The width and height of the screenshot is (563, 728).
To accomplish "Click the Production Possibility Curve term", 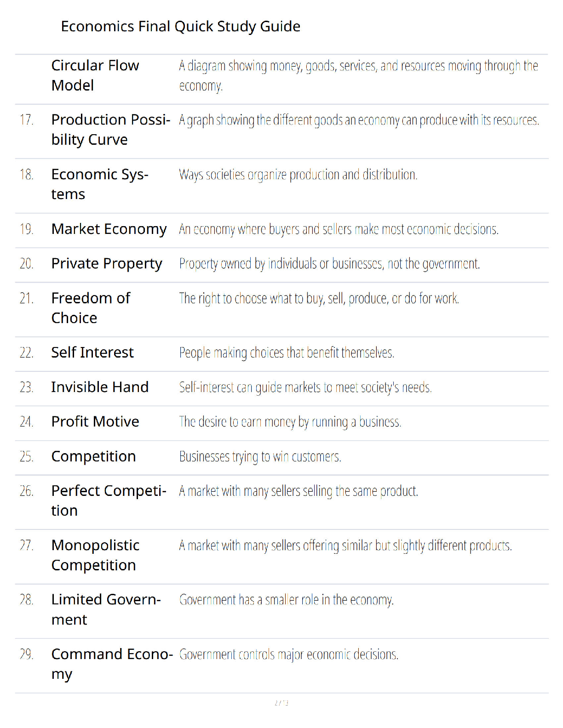I will pos(111,130).
